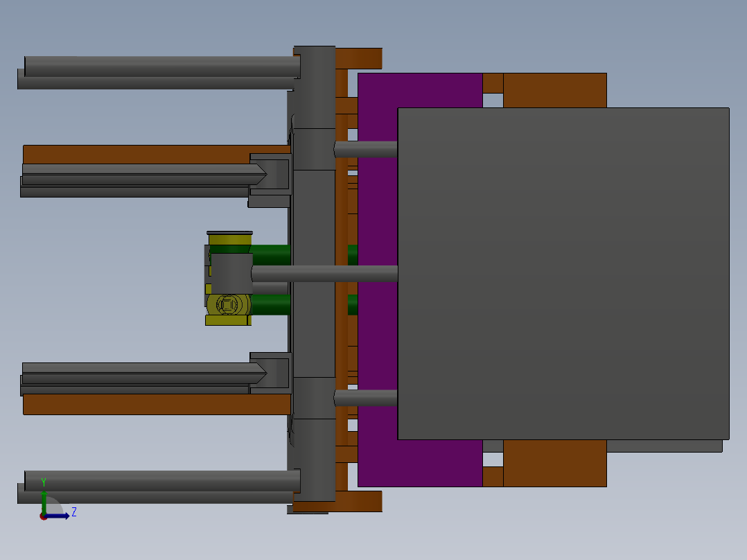This screenshot has width=747, height=560.
Task: Select the brass hex socket screw head
Action: pyautogui.click(x=229, y=303)
